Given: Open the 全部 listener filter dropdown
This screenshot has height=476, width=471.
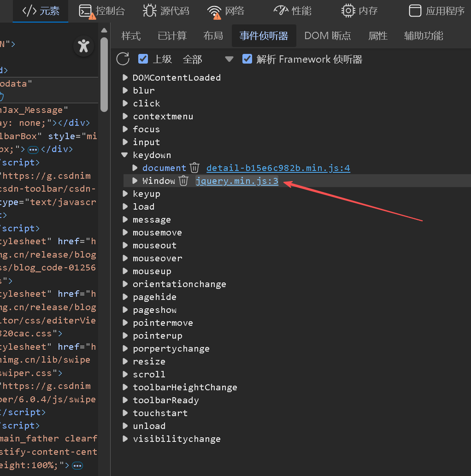Looking at the screenshot, I should point(208,59).
